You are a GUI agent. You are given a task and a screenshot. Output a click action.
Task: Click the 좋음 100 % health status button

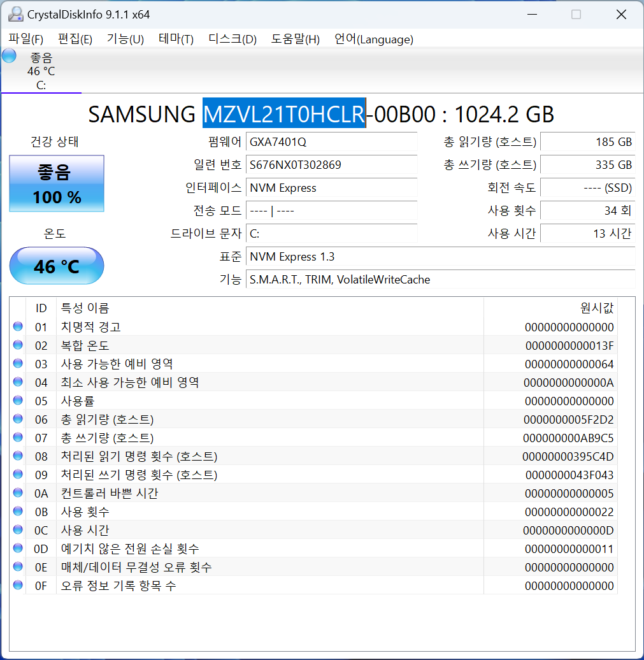coord(57,183)
